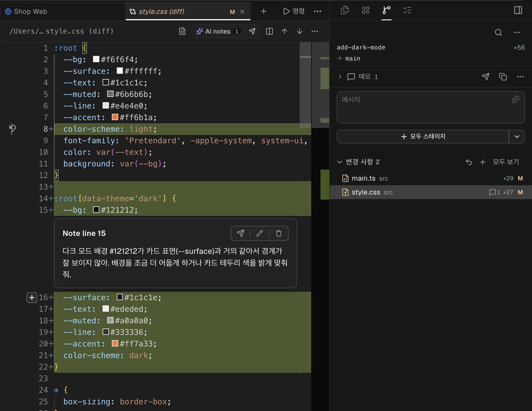The height and width of the screenshot is (411, 532).
Task: Search in source control panel
Action: 498,32
